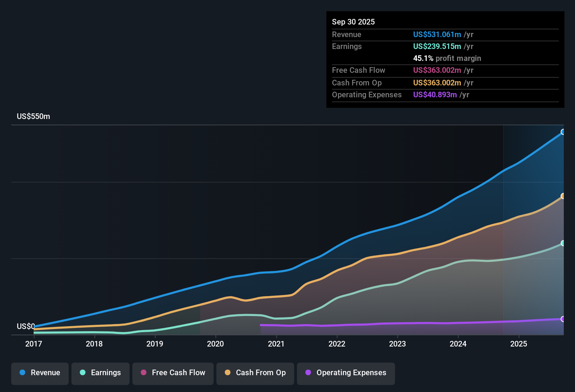Viewport: 575px width, 392px height.
Task: Click the Revenue endpoint marker on the chart
Action: tap(563, 132)
